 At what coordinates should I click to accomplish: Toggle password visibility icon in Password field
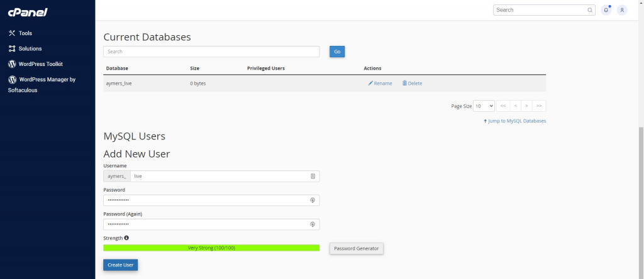coord(312,200)
